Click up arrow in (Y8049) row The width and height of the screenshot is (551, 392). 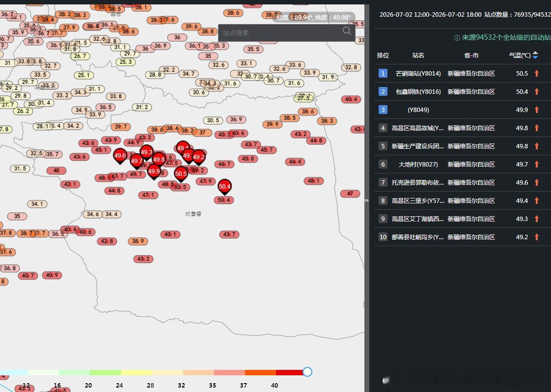[x=537, y=110]
